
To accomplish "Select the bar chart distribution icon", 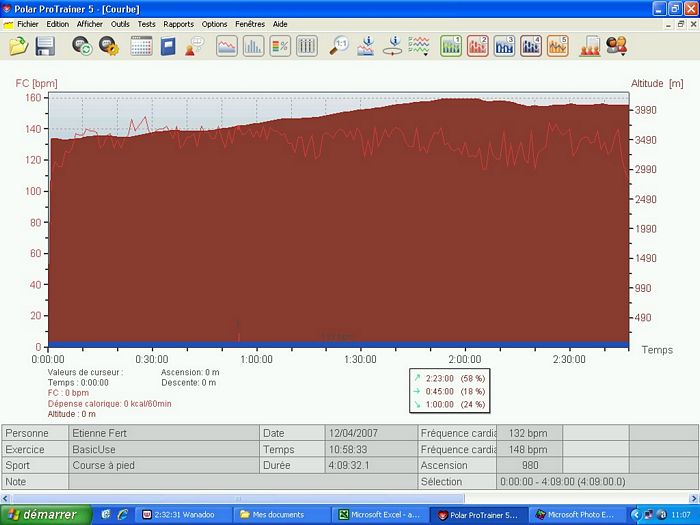I will [253, 46].
